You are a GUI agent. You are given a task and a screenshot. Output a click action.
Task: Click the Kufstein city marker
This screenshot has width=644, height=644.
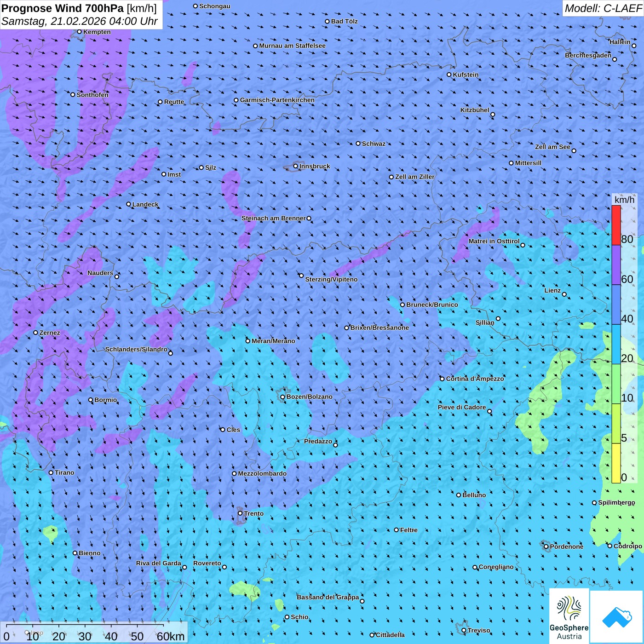coord(449,75)
